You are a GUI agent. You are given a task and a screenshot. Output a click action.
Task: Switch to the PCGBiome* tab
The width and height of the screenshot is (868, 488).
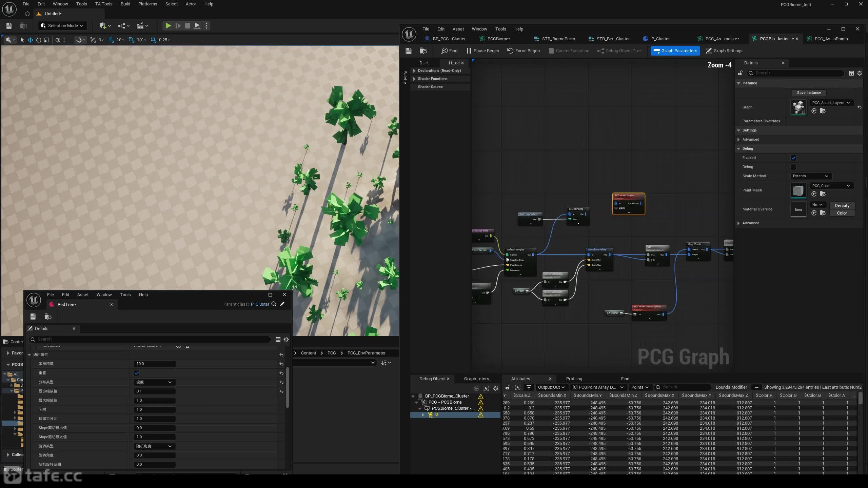498,39
